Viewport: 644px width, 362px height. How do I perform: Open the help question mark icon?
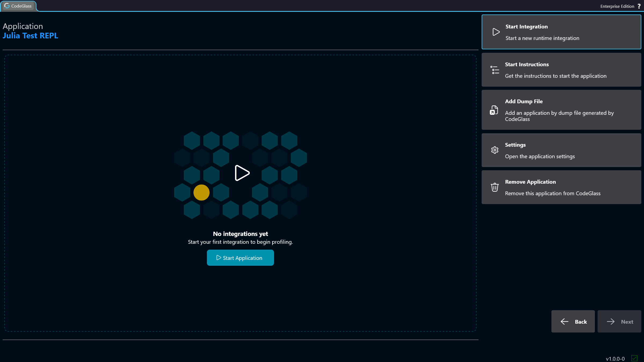pyautogui.click(x=639, y=6)
